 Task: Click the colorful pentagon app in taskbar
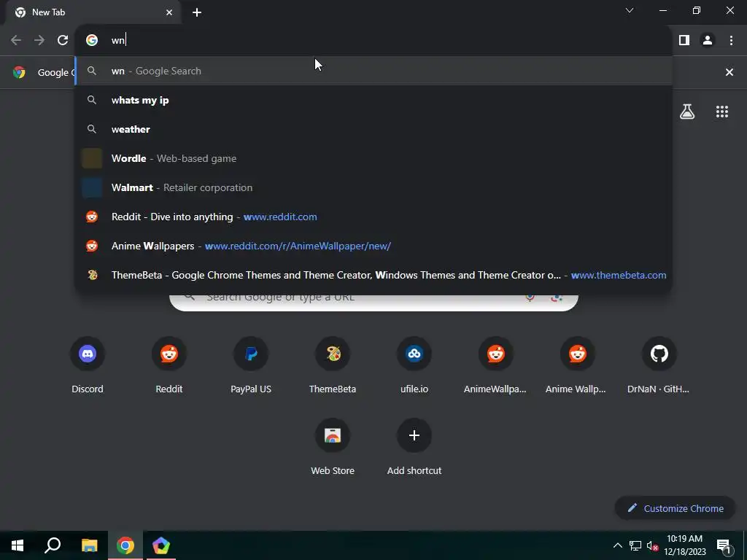pyautogui.click(x=161, y=545)
